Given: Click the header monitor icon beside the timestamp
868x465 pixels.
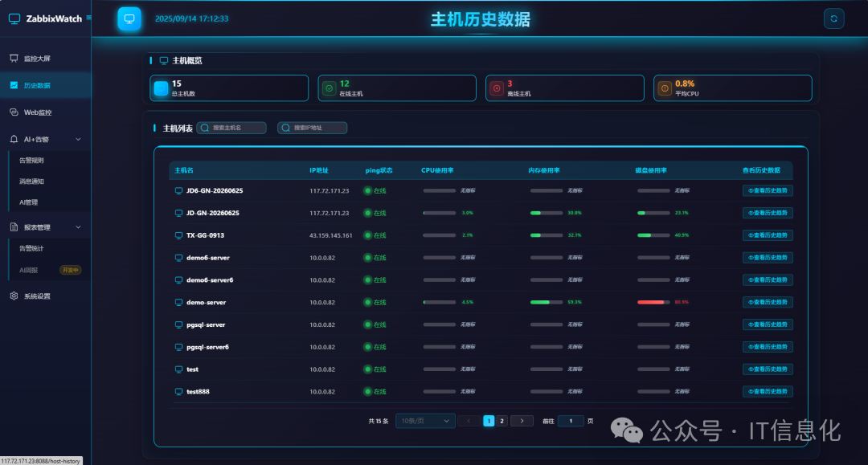Looking at the screenshot, I should point(129,18).
